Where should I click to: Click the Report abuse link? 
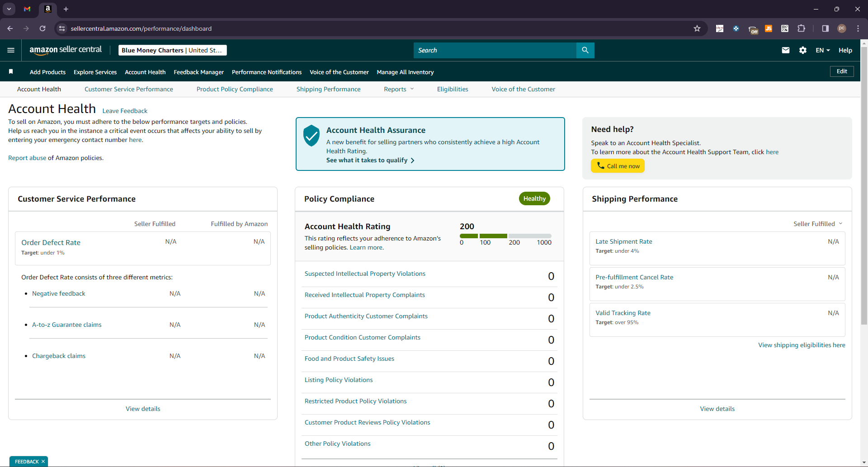tap(27, 158)
